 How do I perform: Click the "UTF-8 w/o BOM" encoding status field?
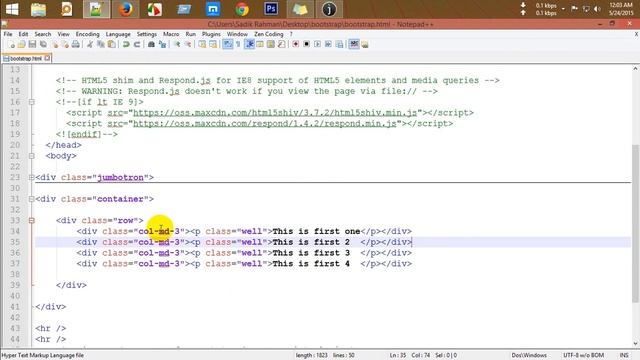pos(583,356)
